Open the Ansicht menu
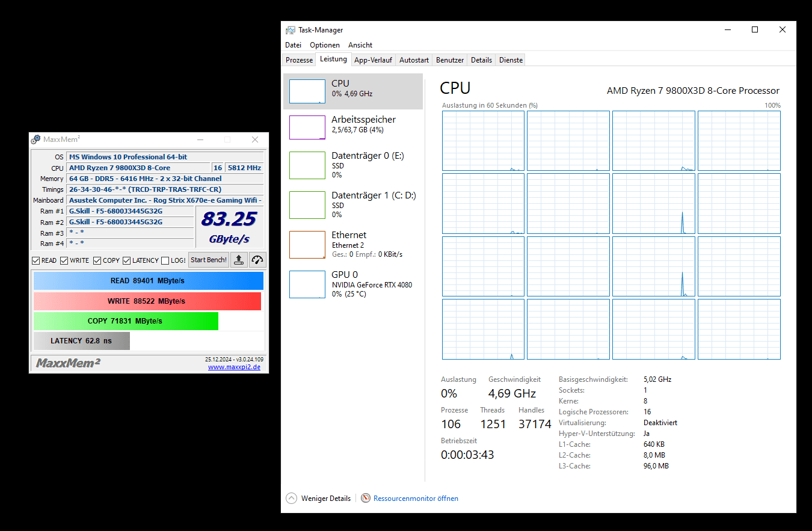The image size is (812, 531). [360, 45]
